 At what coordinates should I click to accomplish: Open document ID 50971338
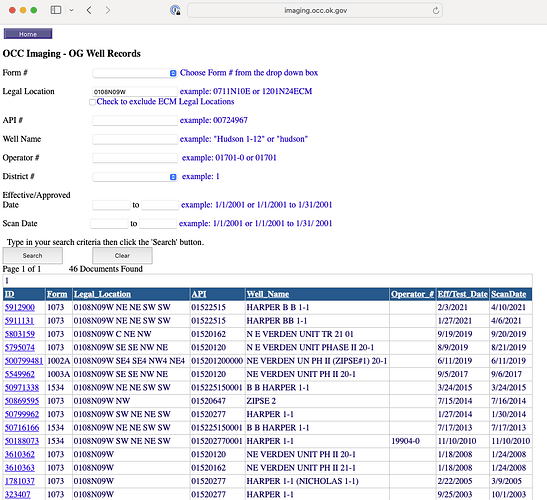[22, 388]
